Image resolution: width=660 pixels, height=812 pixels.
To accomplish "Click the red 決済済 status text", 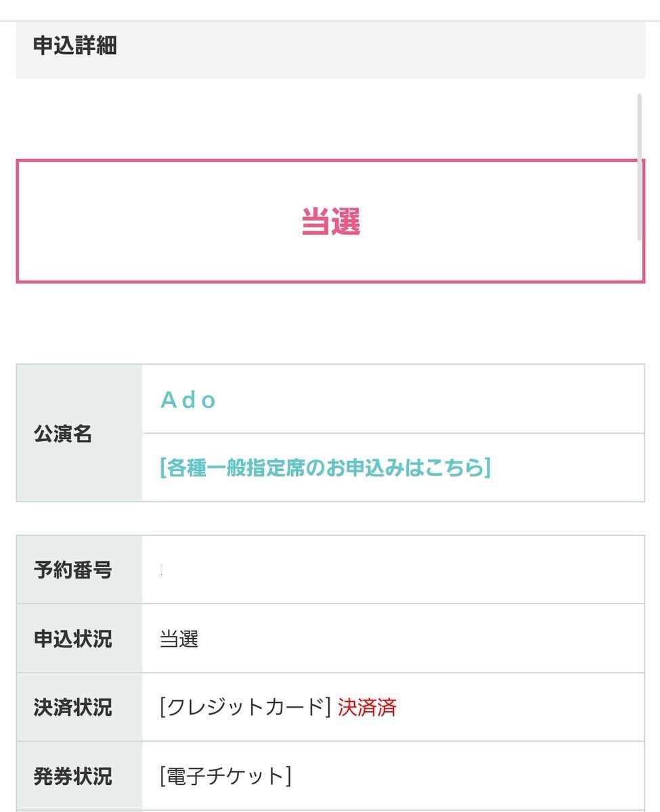I will (367, 708).
